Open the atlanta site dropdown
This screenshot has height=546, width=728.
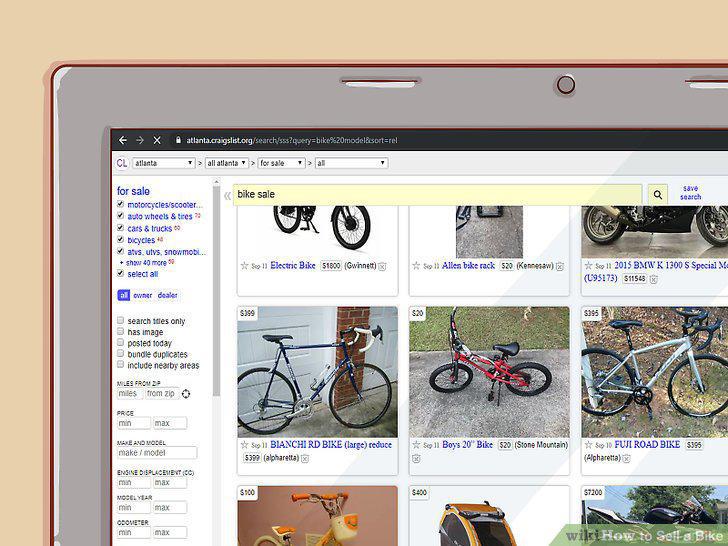(163, 163)
